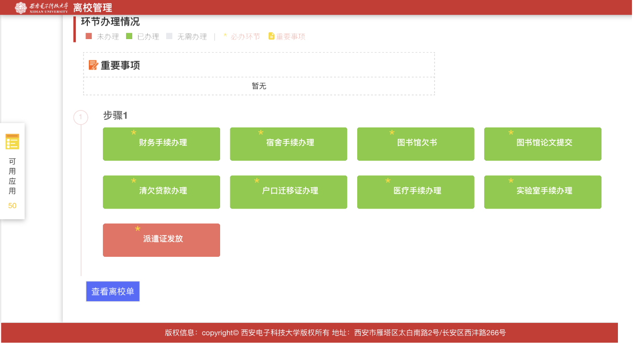Click the yellow 重要事项 legend document icon
The height and width of the screenshot is (362, 644).
click(271, 36)
